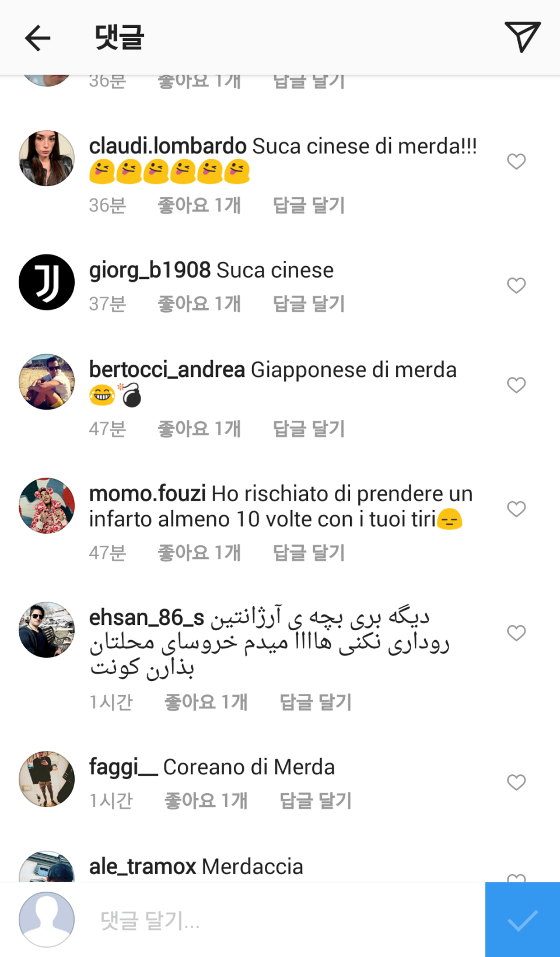The height and width of the screenshot is (957, 560).
Task: Like giorg_b1908's comment with heart
Action: [516, 285]
